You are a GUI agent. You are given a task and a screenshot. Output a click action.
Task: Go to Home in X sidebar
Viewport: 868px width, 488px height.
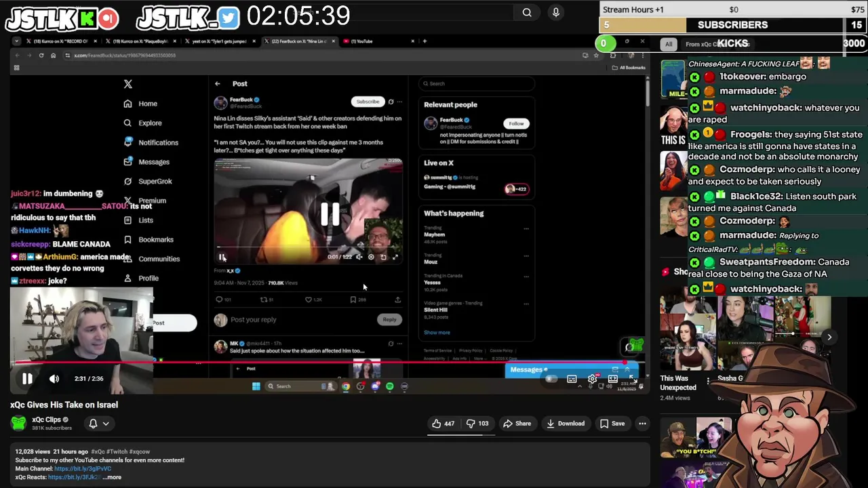pyautogui.click(x=140, y=104)
